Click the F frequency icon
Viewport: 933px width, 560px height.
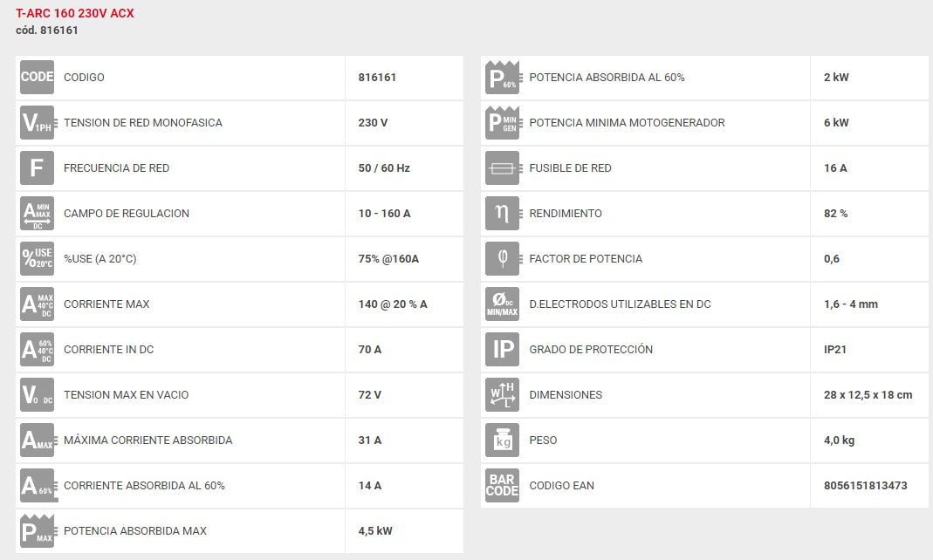37,167
